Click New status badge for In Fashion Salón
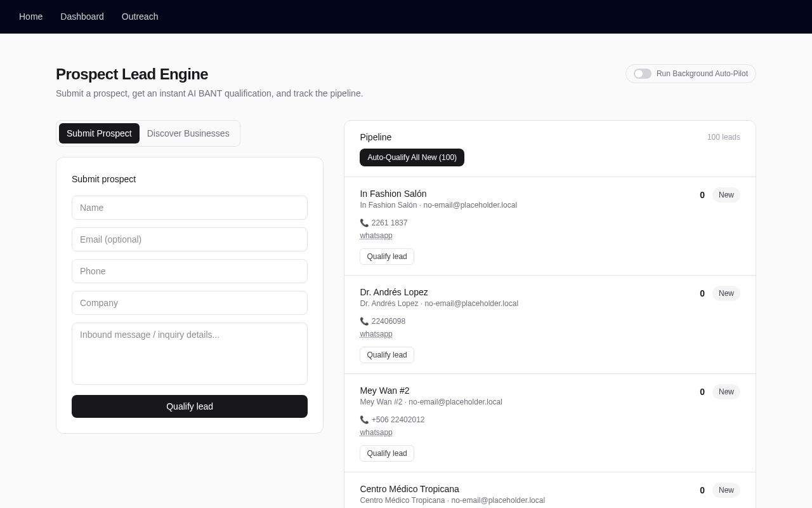Image resolution: width=812 pixels, height=508 pixels. click(726, 195)
